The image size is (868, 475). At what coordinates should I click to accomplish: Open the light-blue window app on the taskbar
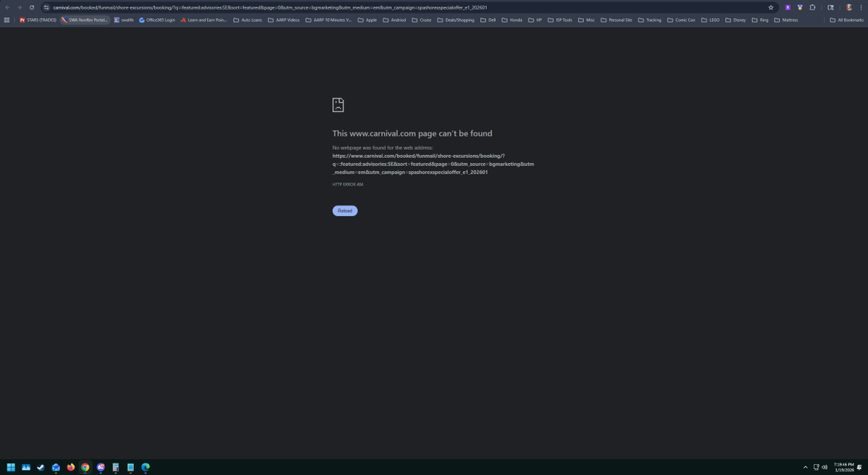(x=130, y=467)
